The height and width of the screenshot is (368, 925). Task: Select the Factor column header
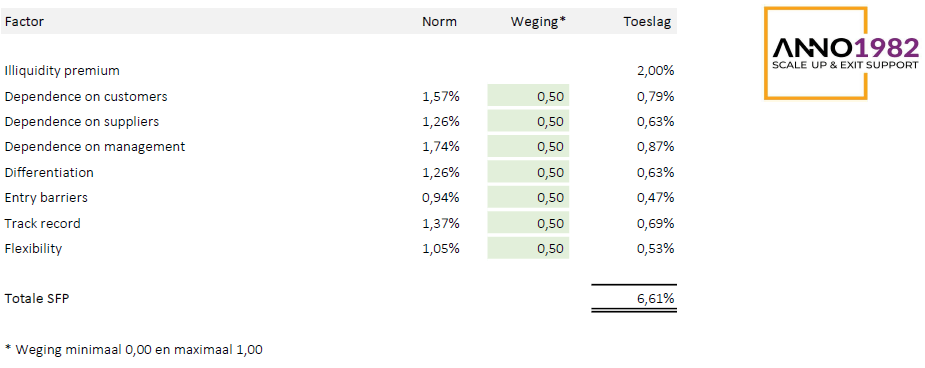click(x=24, y=22)
